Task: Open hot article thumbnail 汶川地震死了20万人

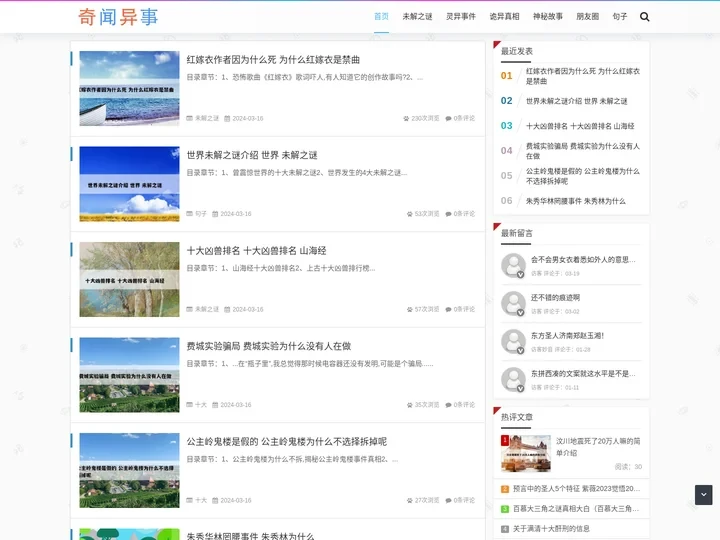Action: tap(526, 453)
